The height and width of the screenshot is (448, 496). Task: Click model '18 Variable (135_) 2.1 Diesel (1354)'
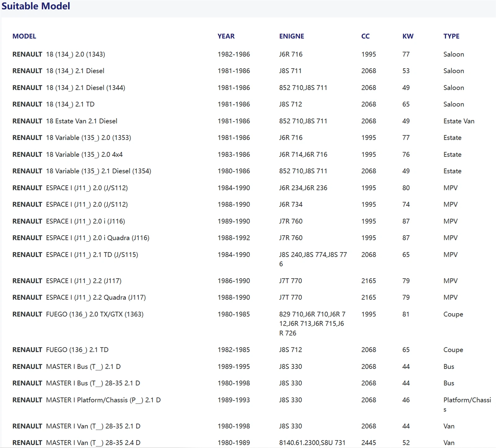[99, 171]
